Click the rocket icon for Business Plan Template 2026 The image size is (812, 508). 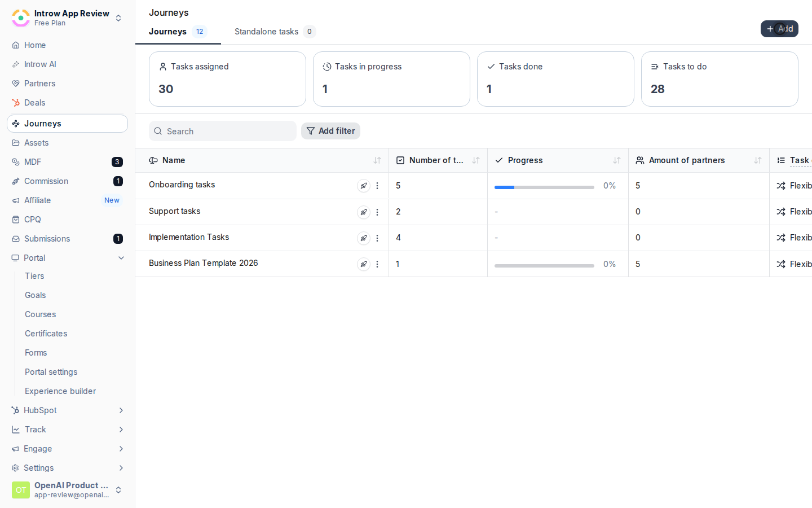coord(364,264)
